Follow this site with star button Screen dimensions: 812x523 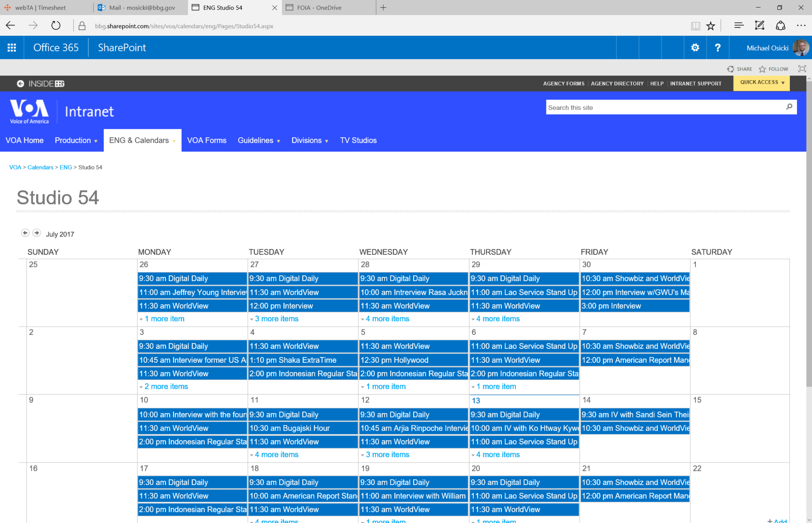(x=773, y=69)
